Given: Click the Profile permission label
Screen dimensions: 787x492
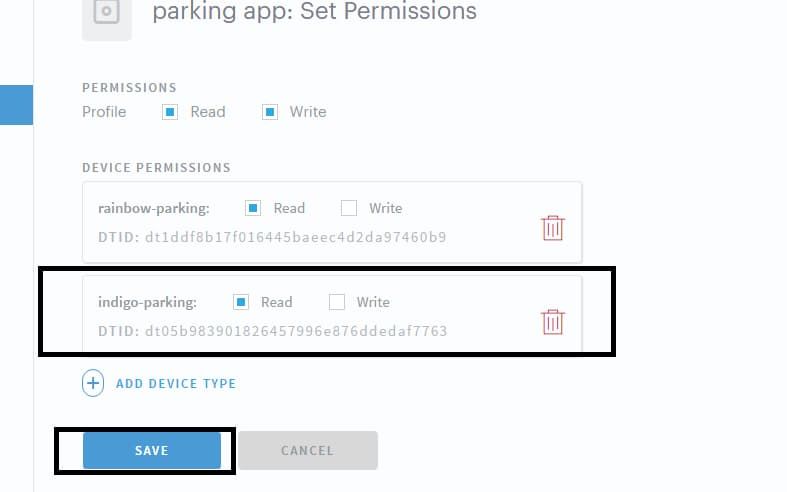Looking at the screenshot, I should click(x=104, y=112).
